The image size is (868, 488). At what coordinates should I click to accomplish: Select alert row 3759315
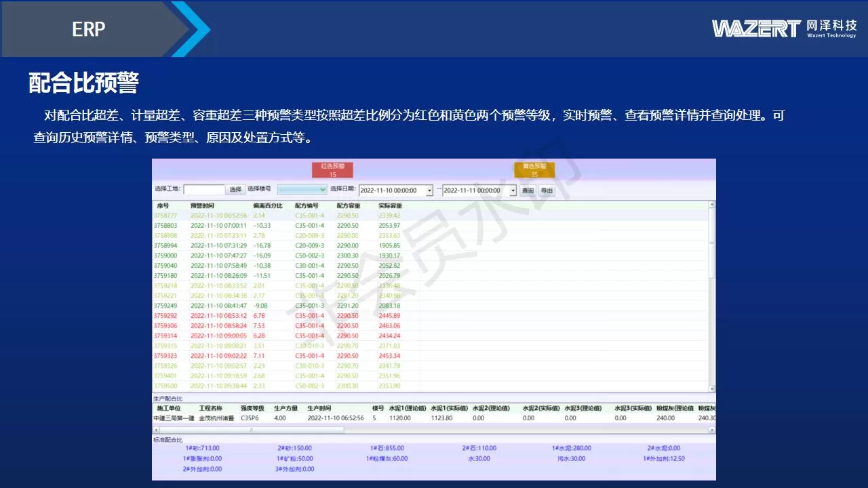pos(430,346)
